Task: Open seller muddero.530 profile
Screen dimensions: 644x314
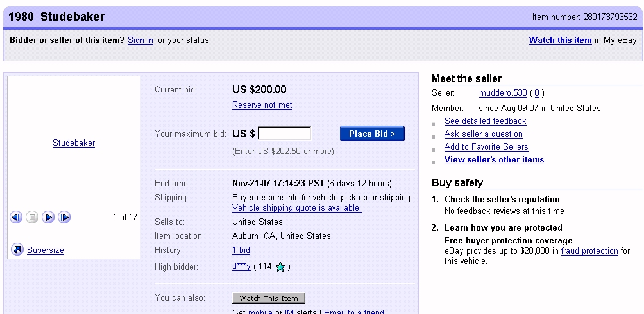Action: [x=502, y=93]
